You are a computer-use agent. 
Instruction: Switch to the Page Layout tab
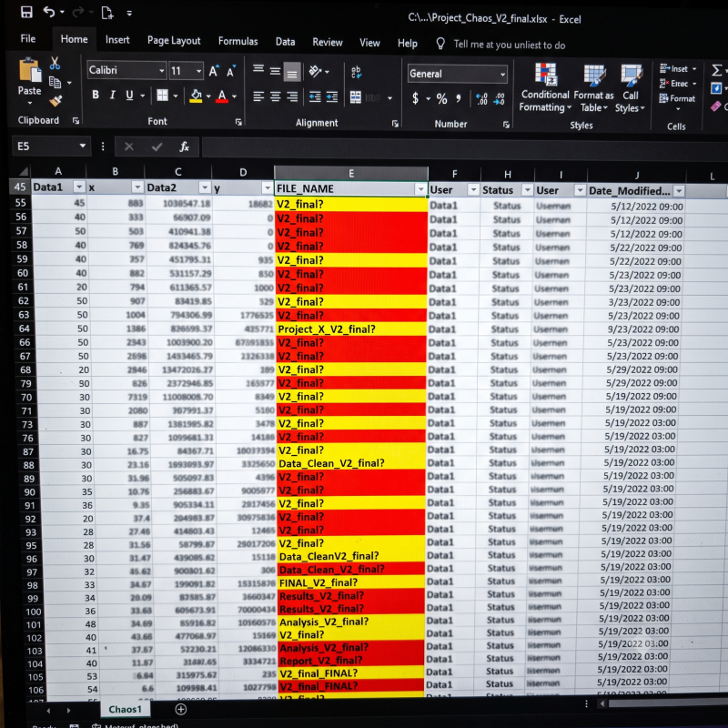pyautogui.click(x=174, y=41)
